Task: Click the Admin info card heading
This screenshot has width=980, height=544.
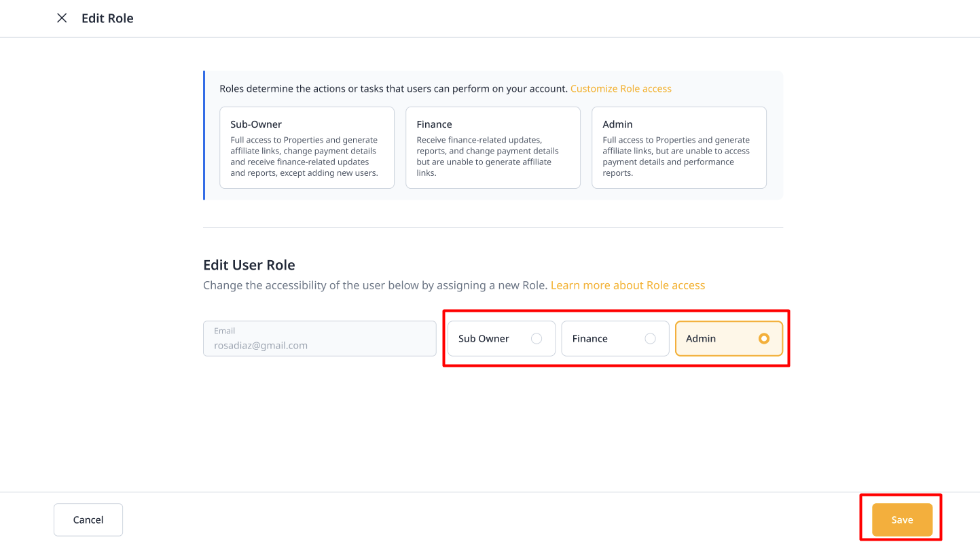Action: point(617,124)
